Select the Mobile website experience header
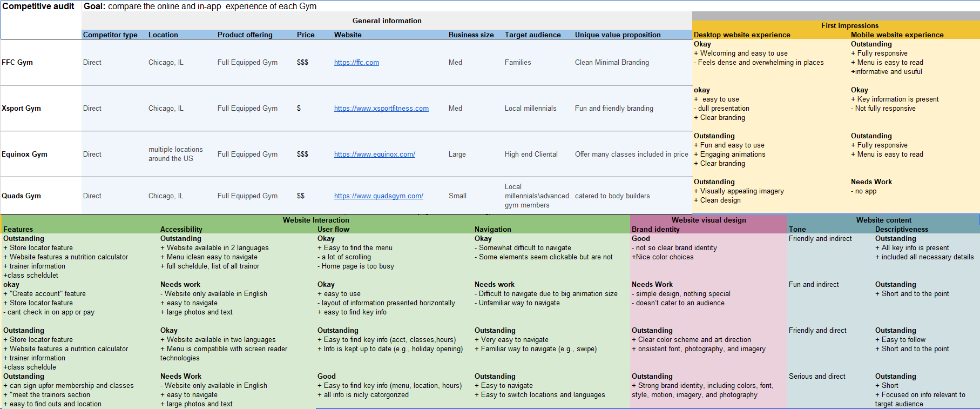 (897, 35)
